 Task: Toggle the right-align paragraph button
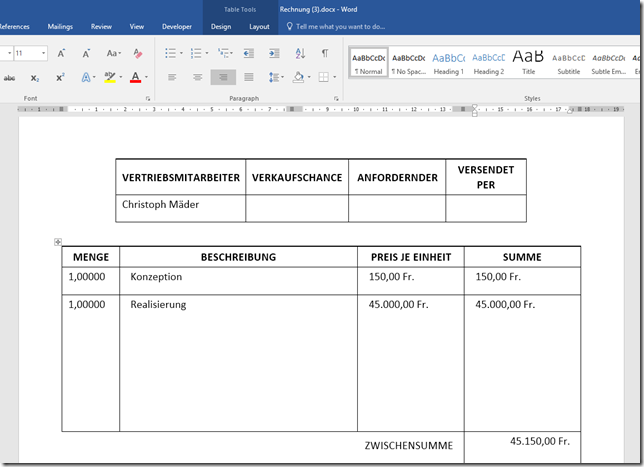tap(222, 77)
